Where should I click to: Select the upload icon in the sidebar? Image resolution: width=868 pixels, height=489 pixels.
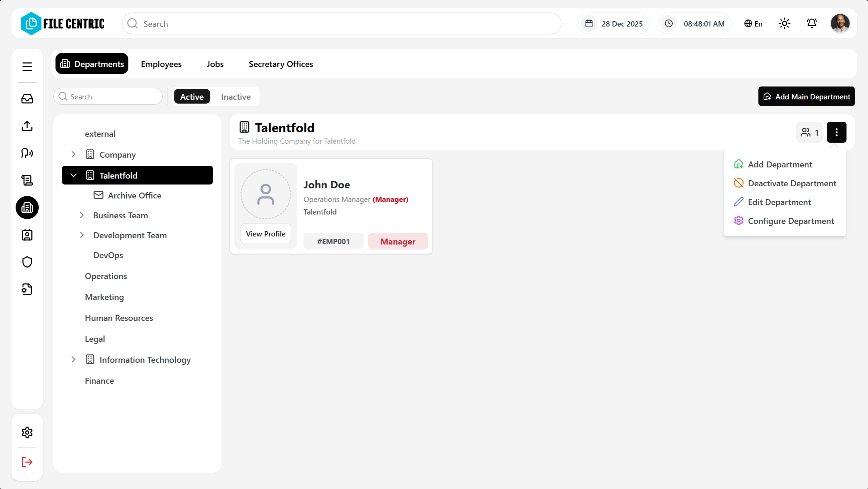pos(27,126)
